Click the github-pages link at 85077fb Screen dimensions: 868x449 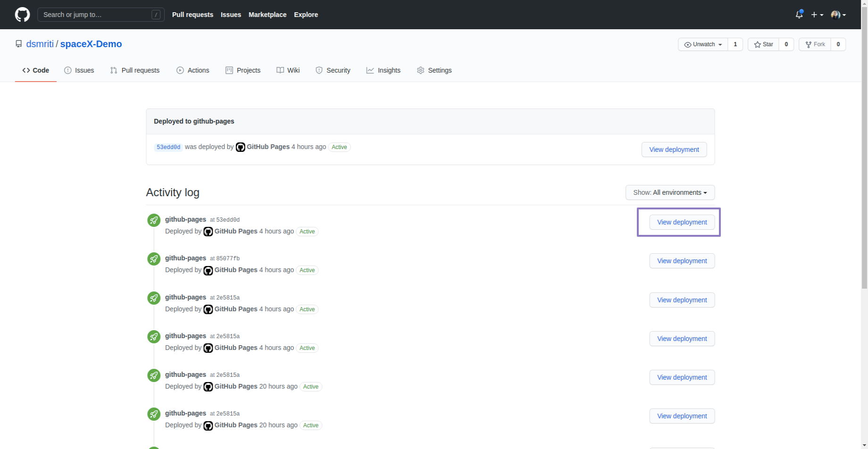tap(185, 258)
